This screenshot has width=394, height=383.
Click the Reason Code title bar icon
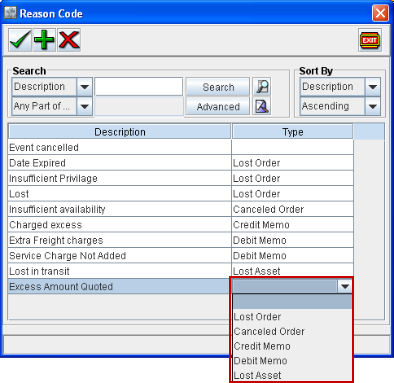click(10, 13)
